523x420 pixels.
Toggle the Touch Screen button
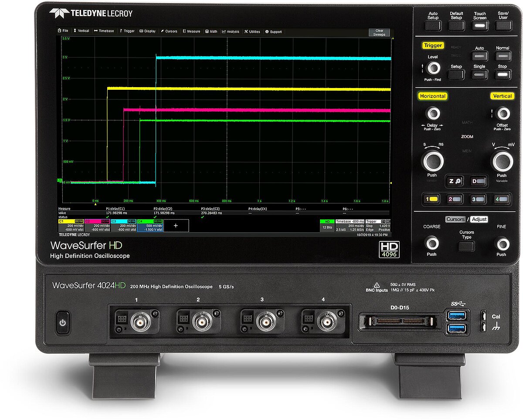(x=480, y=25)
